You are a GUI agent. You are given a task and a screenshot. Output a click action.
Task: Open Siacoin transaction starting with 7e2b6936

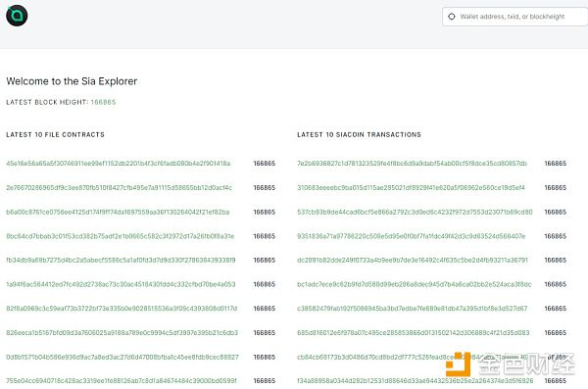413,164
